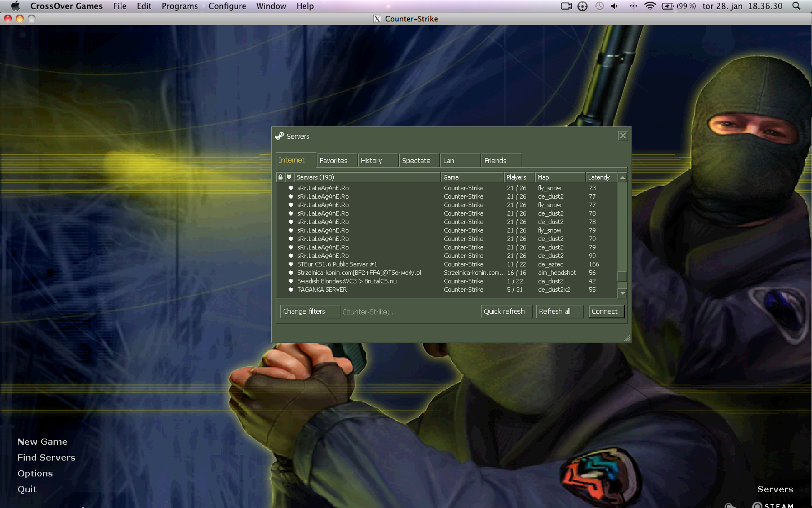Viewport: 812px width, 508px height.
Task: Click the aim_headshot map cell
Action: point(557,273)
